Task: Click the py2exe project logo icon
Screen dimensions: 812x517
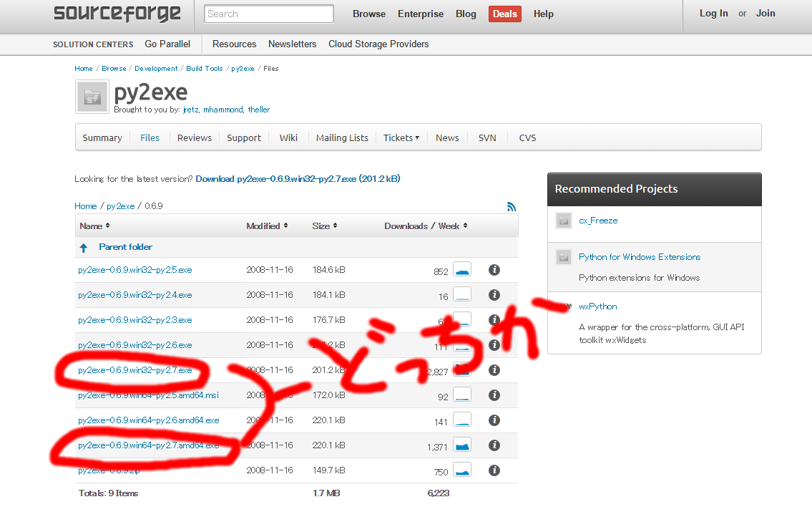Action: 92,97
